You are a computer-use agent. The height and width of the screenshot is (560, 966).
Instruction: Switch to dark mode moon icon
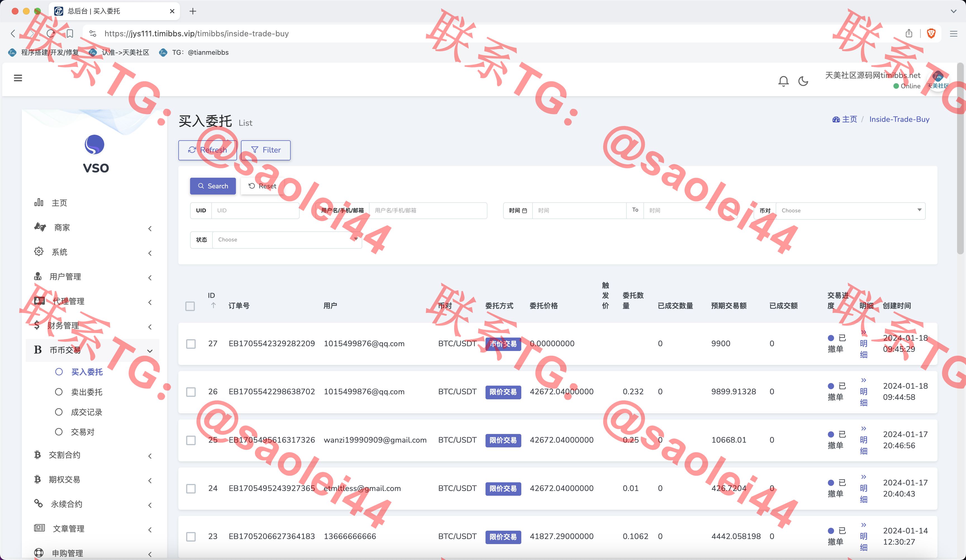[x=803, y=81]
